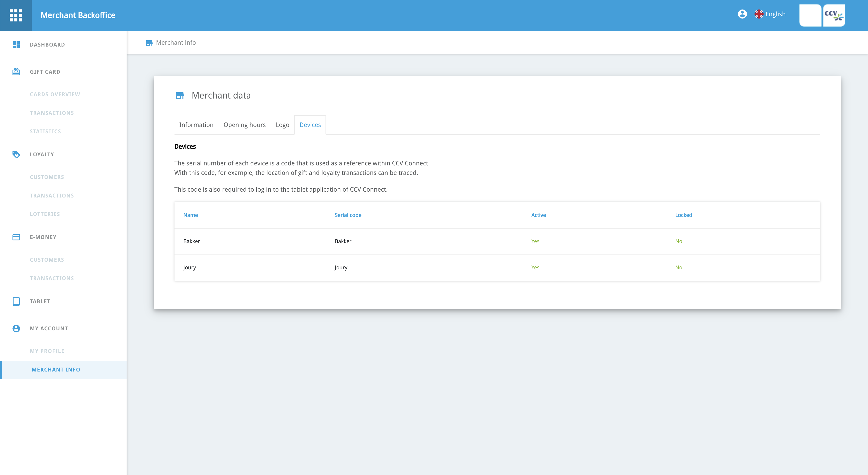Switch to the Information tab
868x475 pixels.
pos(196,125)
